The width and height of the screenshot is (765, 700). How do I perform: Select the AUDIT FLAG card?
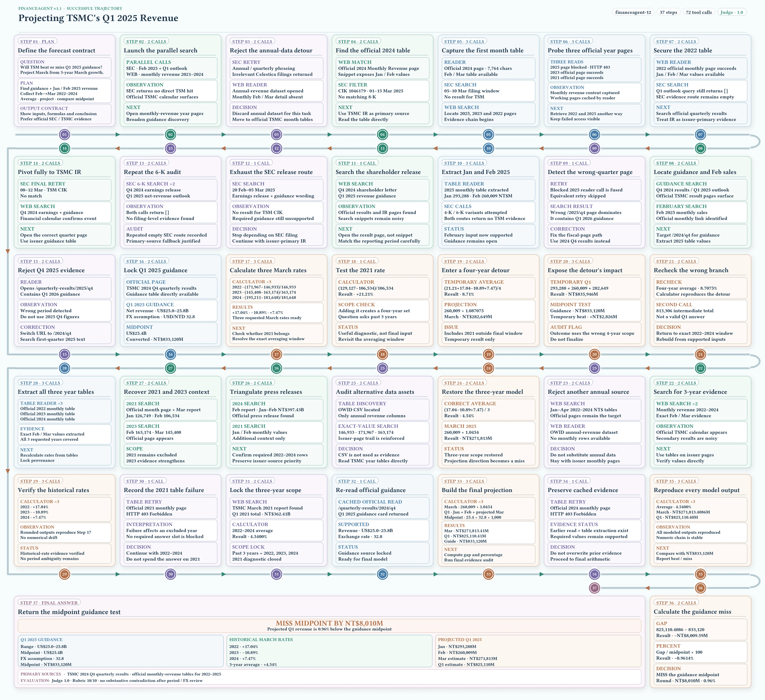[594, 333]
